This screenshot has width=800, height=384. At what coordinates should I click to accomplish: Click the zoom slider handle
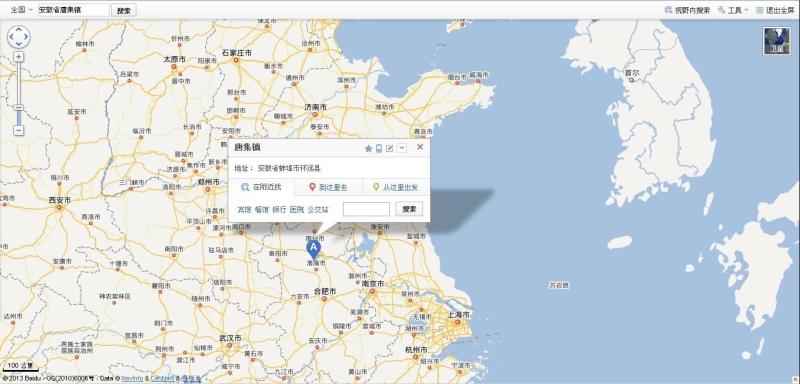coord(18,108)
